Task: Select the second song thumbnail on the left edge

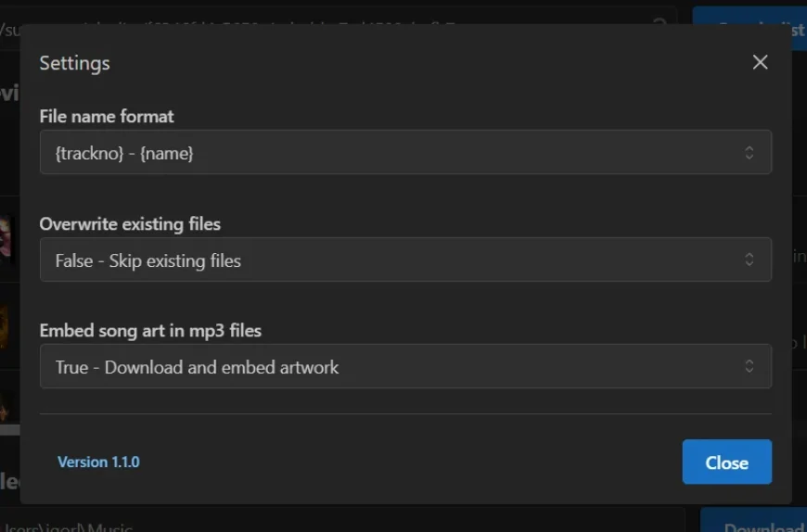Action: pos(4,326)
